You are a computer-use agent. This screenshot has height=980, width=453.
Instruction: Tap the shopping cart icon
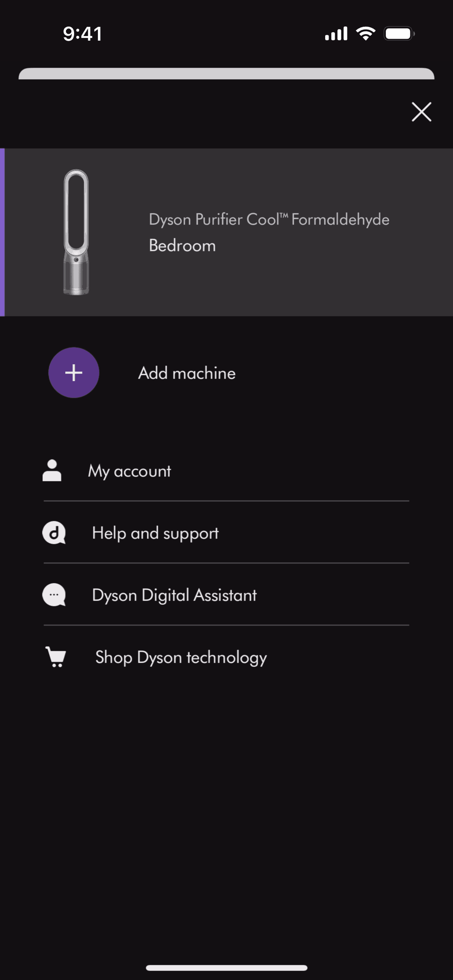[56, 657]
